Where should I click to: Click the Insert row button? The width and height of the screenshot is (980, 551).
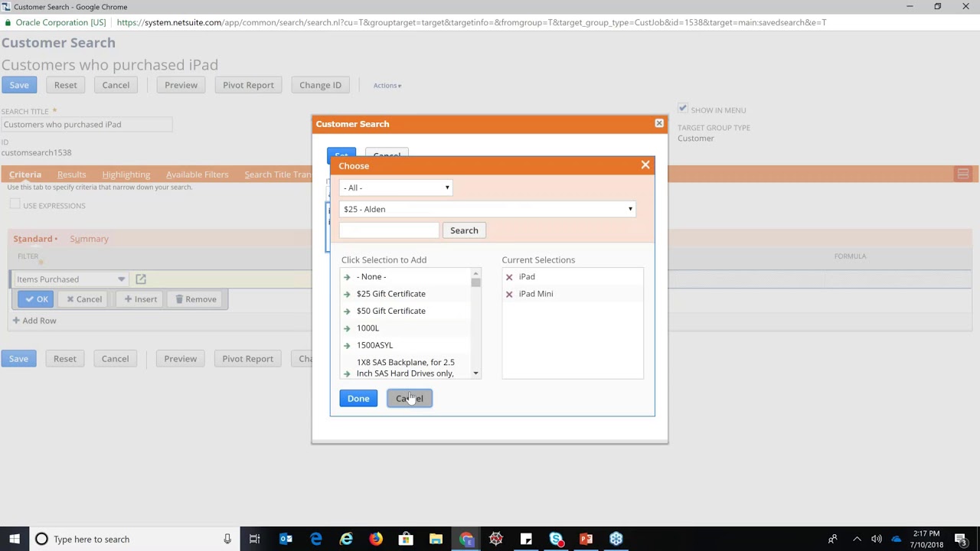141,299
